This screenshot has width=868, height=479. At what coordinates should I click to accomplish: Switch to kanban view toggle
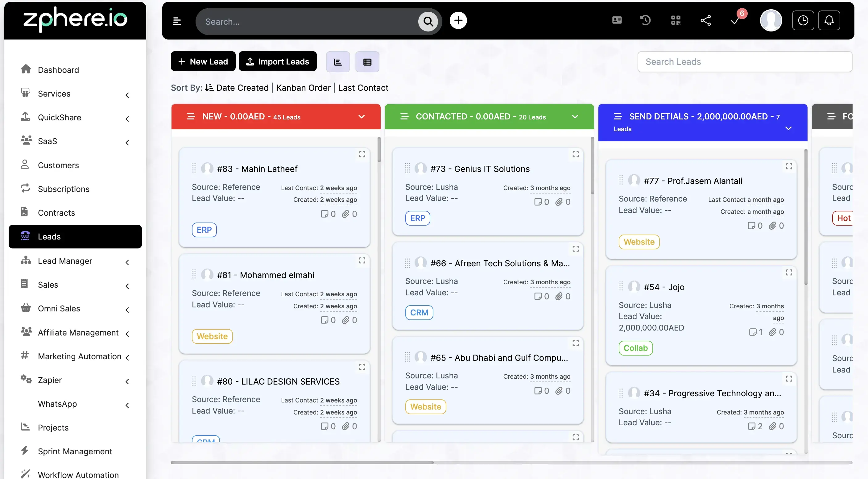tap(338, 62)
